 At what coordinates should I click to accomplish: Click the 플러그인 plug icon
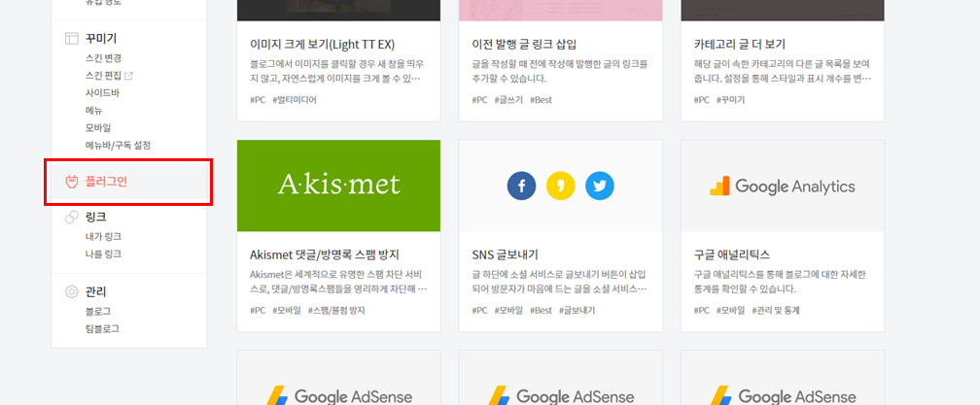(71, 182)
